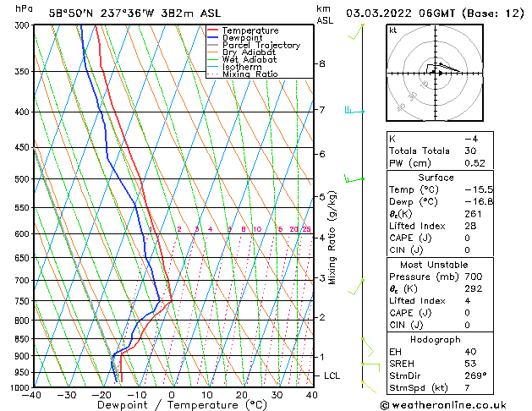
Task: Click the SREH value 53
Action: click(x=470, y=364)
